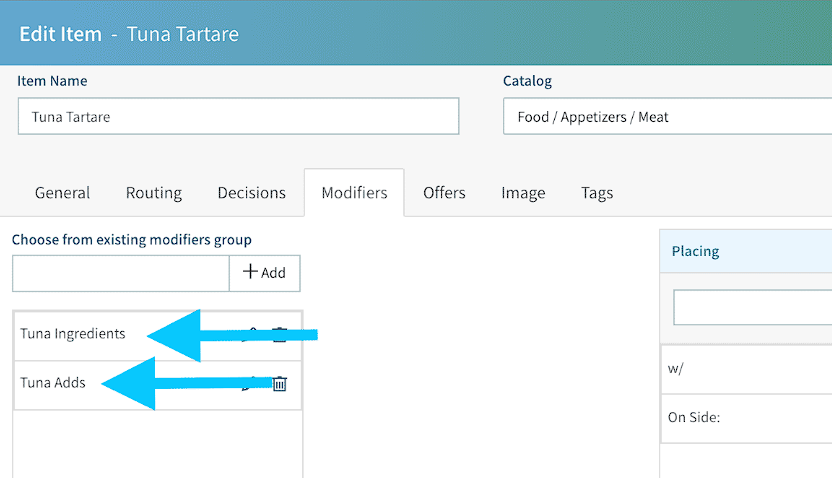This screenshot has height=478, width=832.
Task: Switch to the Routing tab
Action: pyautogui.click(x=154, y=193)
